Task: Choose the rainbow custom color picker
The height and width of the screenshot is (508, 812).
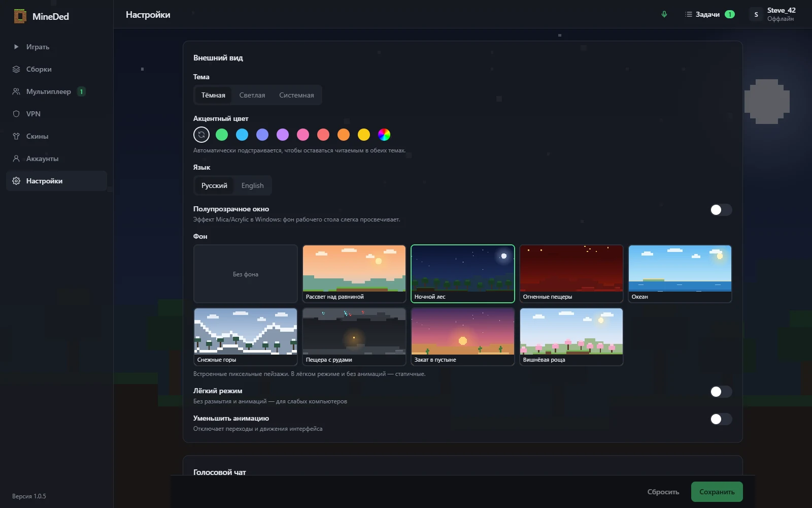Action: tap(384, 135)
